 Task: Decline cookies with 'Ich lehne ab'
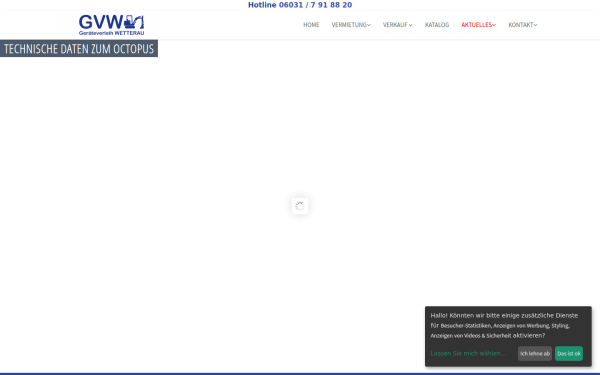point(535,354)
